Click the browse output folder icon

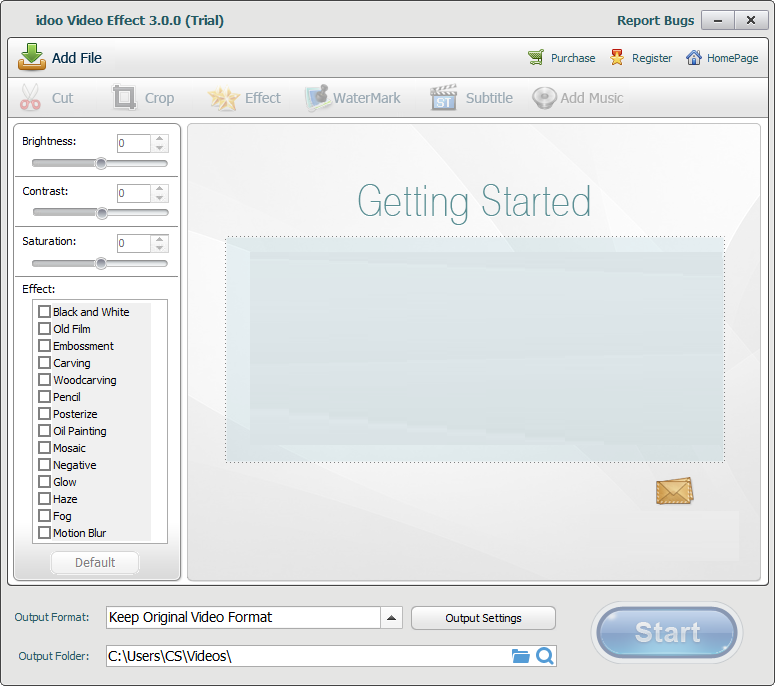point(520,656)
